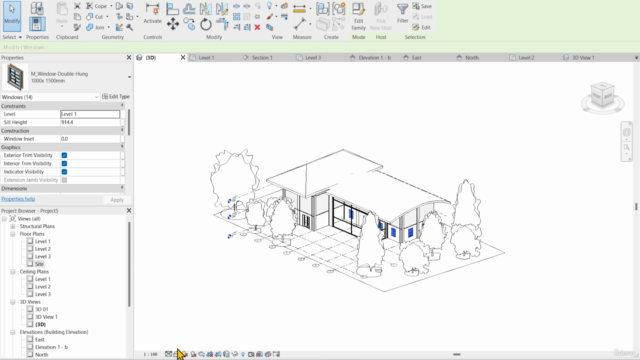Open the window type selector dropdown
This screenshot has height=360, width=640.
[129, 77]
